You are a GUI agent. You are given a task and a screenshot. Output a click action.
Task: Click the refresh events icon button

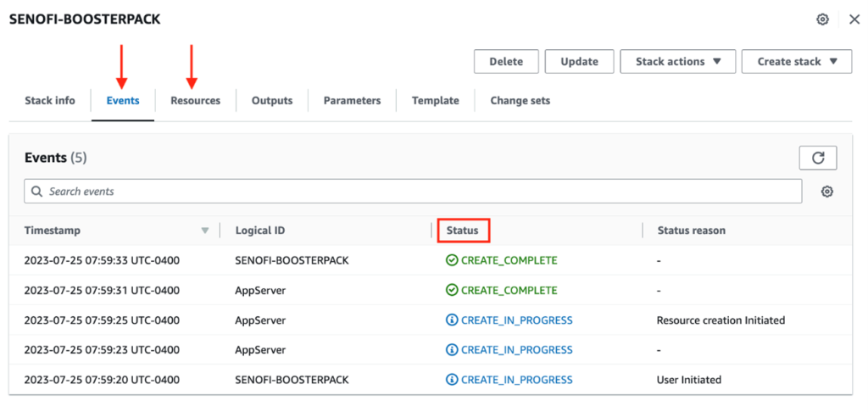click(817, 158)
